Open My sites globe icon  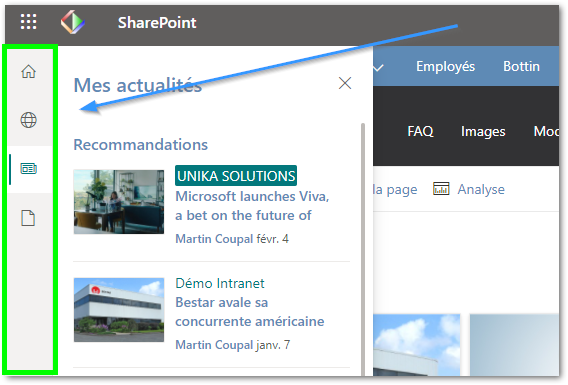click(28, 120)
